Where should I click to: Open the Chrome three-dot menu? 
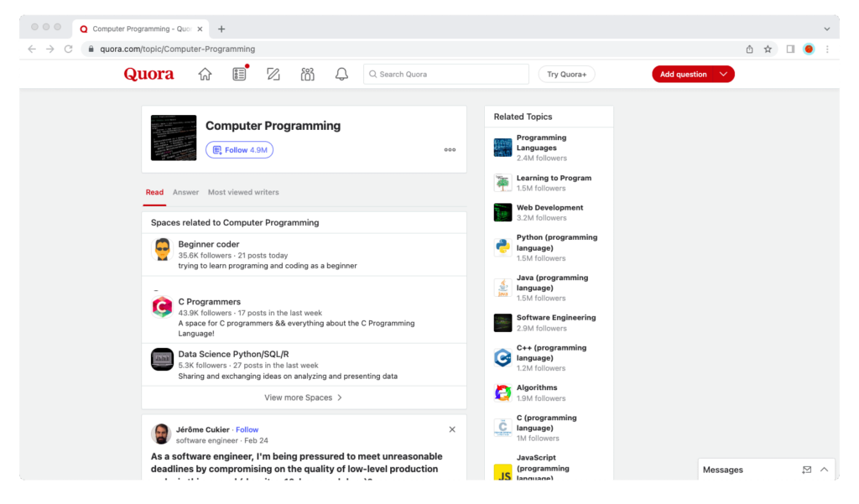[827, 49]
